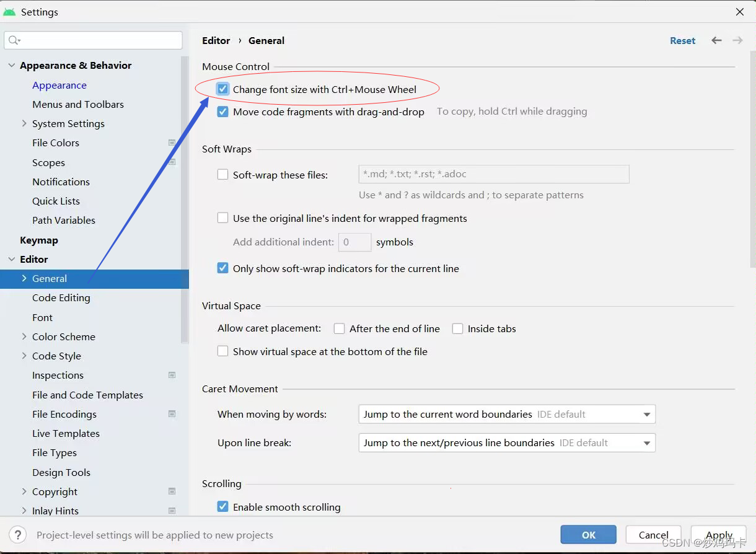
Task: Toggle Change font size with Ctrl+Mouse Wheel
Action: (223, 89)
